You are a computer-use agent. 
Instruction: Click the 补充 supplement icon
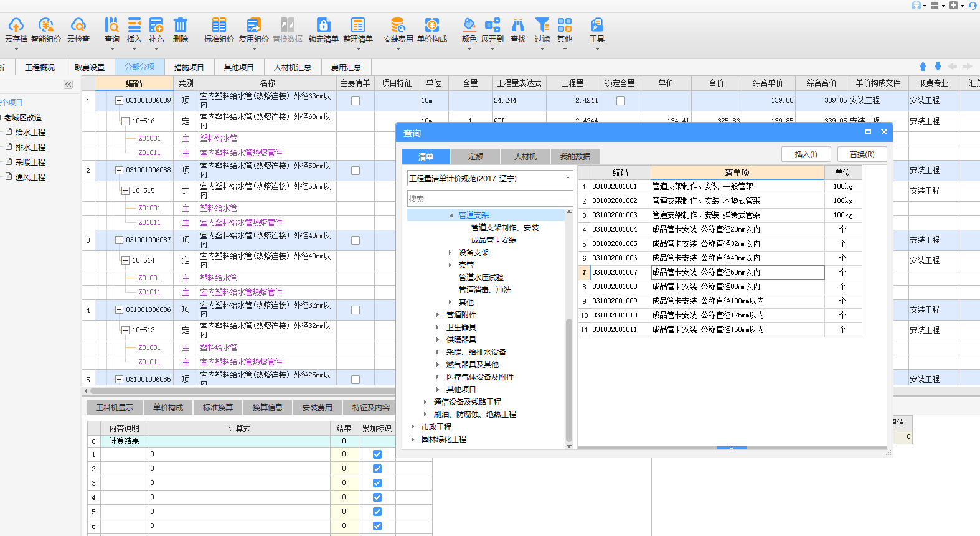click(x=156, y=26)
